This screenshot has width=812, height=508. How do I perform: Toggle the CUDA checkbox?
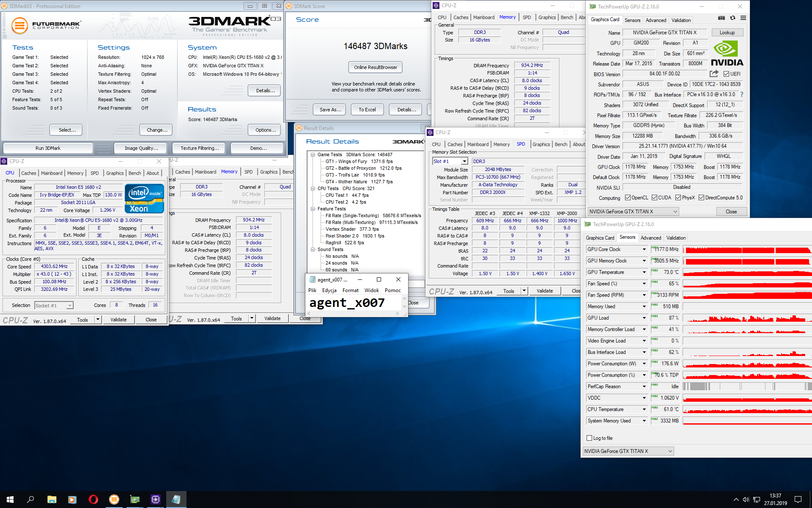tap(654, 198)
